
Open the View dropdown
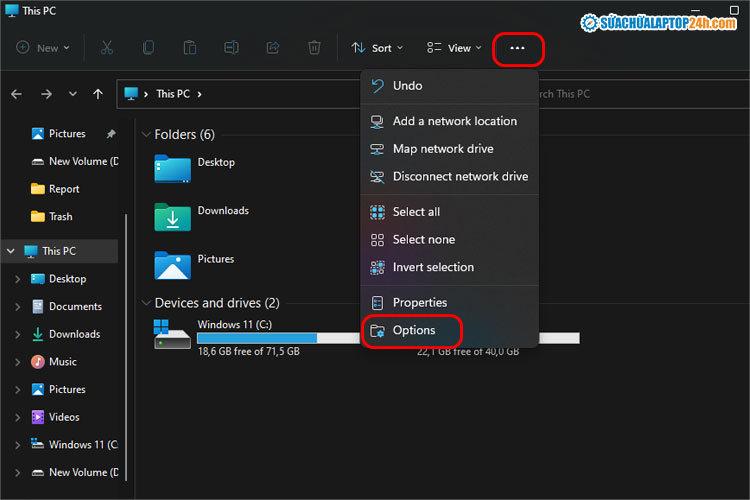(x=453, y=48)
